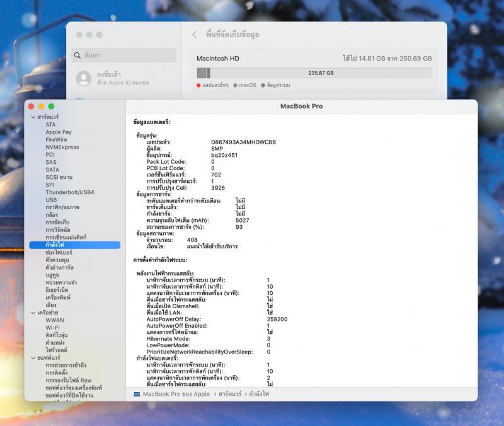Zoom system report with green button
Image resolution: width=504 pixels, height=426 pixels.
[51, 106]
